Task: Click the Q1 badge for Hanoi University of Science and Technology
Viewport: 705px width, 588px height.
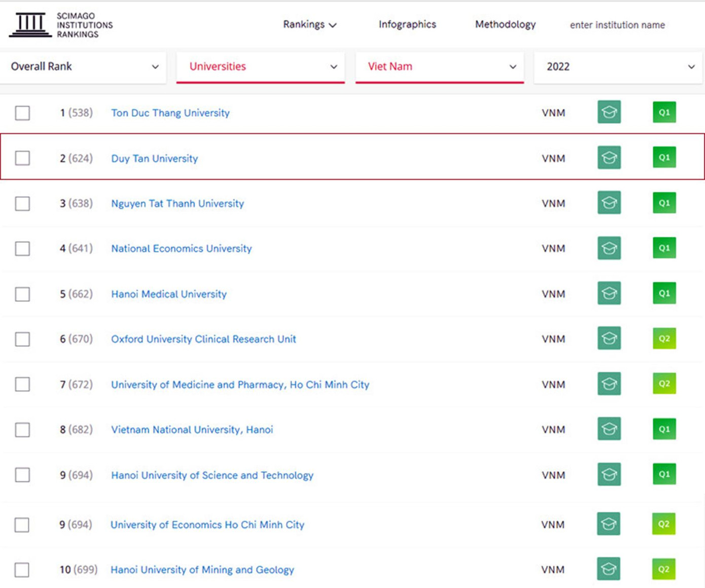Action: tap(663, 474)
